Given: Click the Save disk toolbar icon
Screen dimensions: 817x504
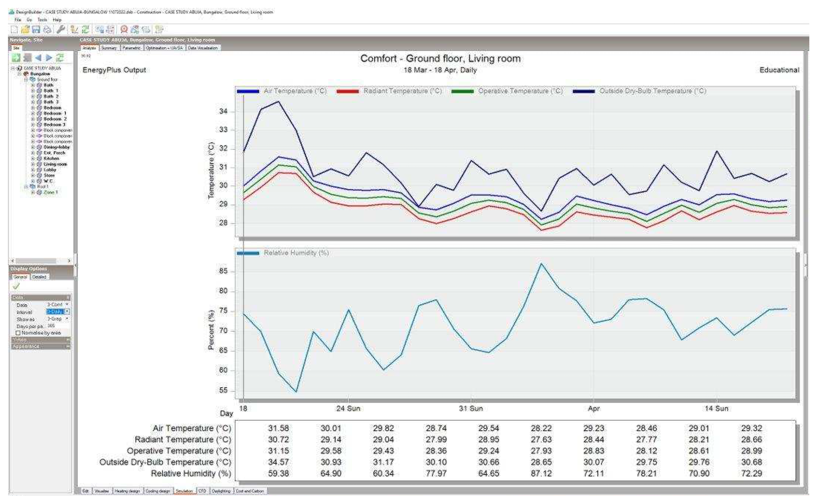Looking at the screenshot, I should pos(36,30).
